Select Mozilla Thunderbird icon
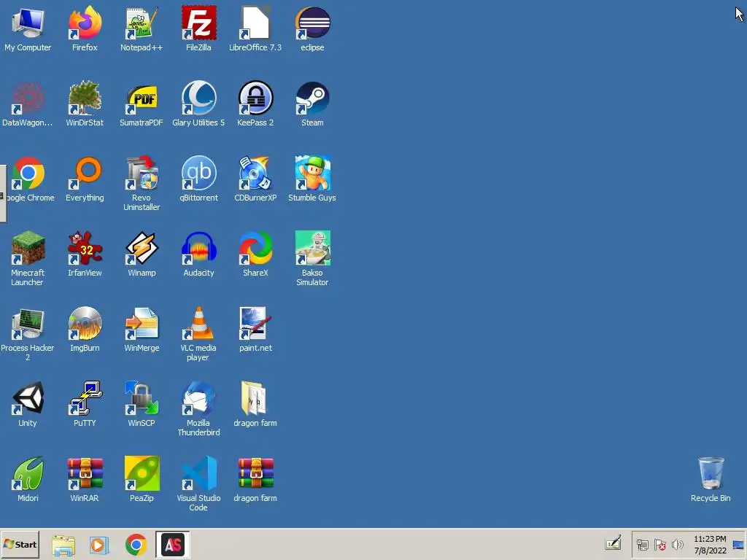 (198, 398)
